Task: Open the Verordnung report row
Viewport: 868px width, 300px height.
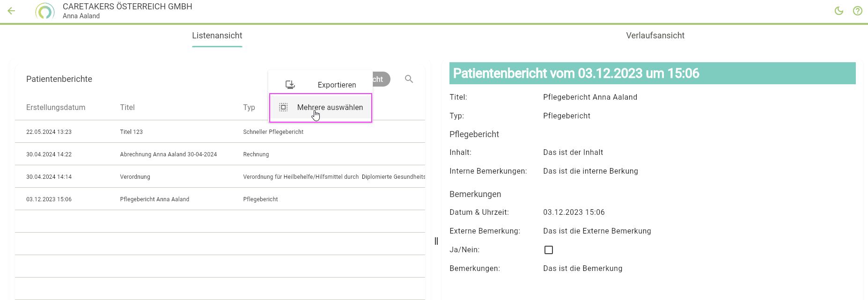Action: click(x=135, y=177)
